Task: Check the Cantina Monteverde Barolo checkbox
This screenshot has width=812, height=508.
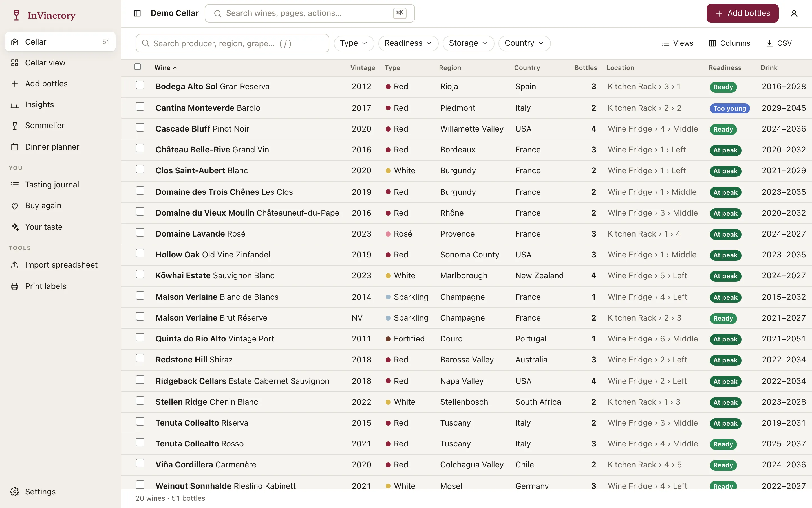Action: click(140, 106)
